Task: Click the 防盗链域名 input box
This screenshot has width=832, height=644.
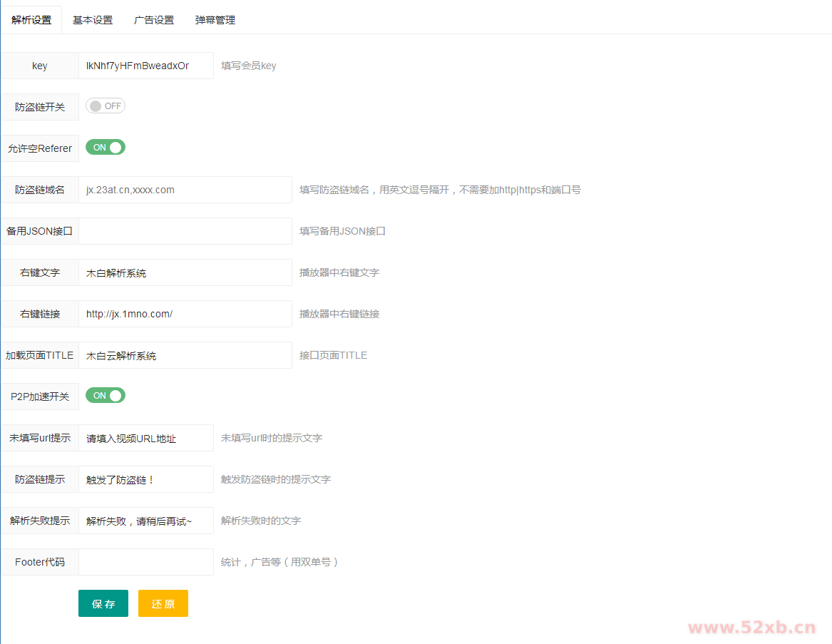Action: point(185,190)
